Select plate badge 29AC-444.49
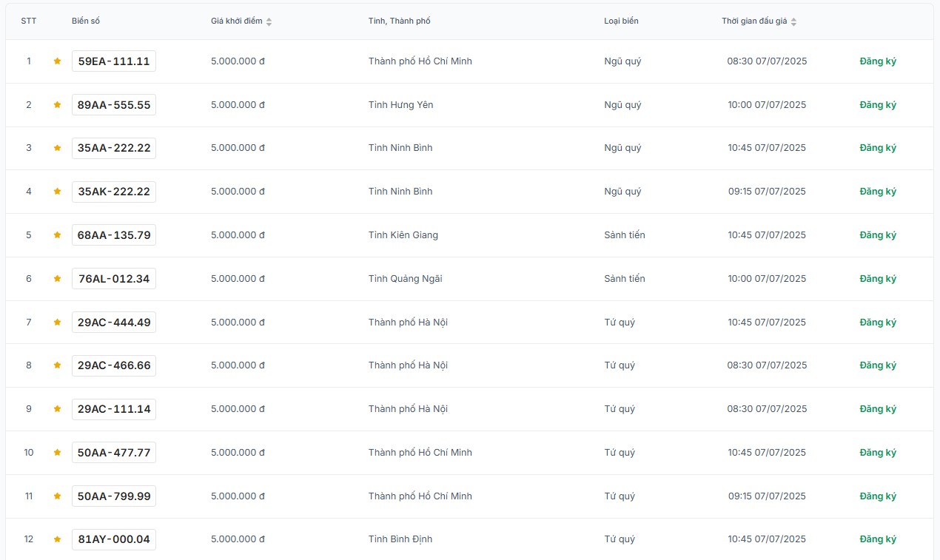Image resolution: width=940 pixels, height=560 pixels. click(x=114, y=323)
